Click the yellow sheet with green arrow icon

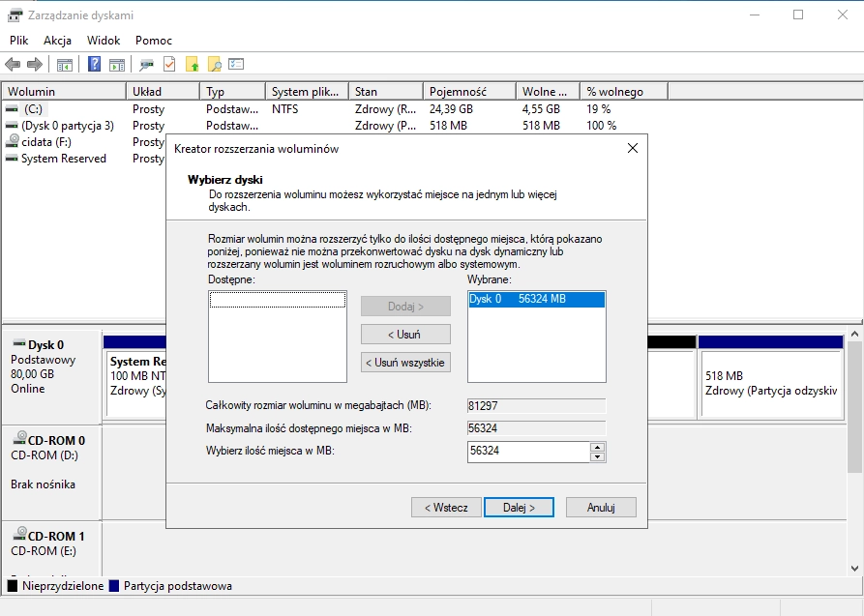193,65
